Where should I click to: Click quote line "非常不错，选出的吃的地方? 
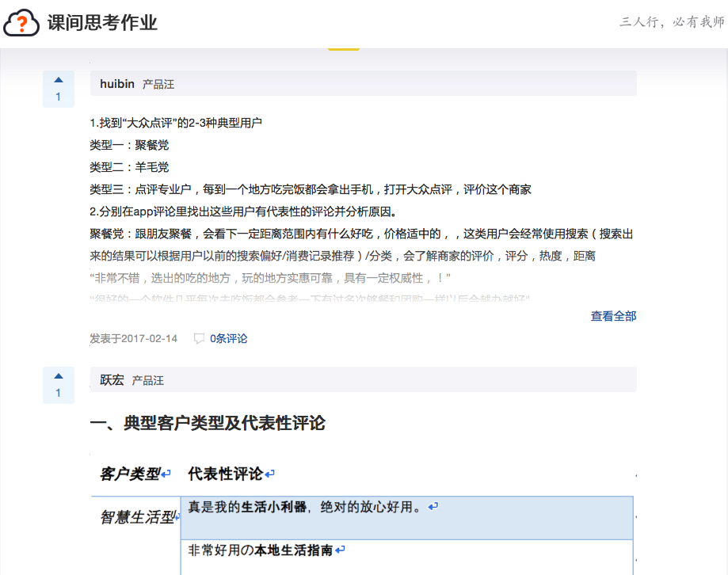pos(270,279)
